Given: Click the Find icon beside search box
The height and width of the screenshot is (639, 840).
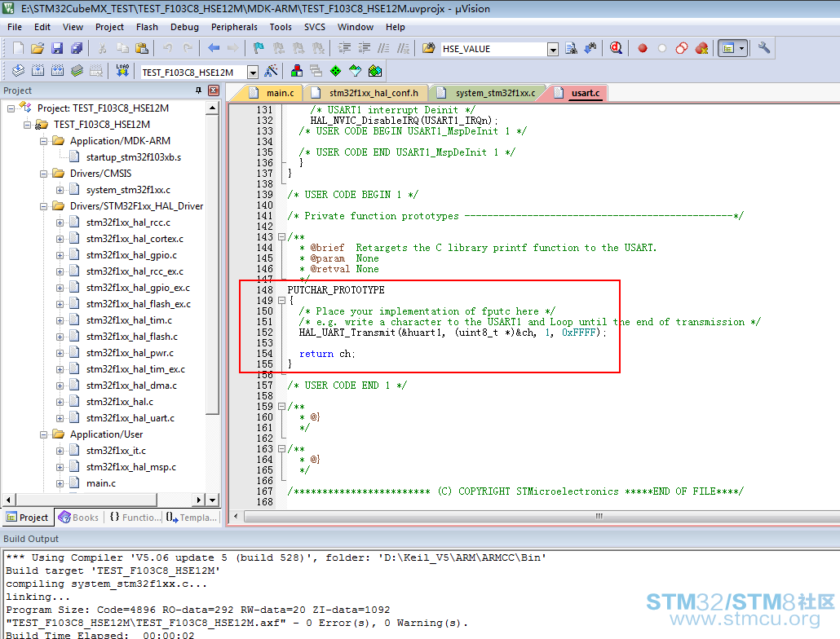Looking at the screenshot, I should click(x=571, y=48).
